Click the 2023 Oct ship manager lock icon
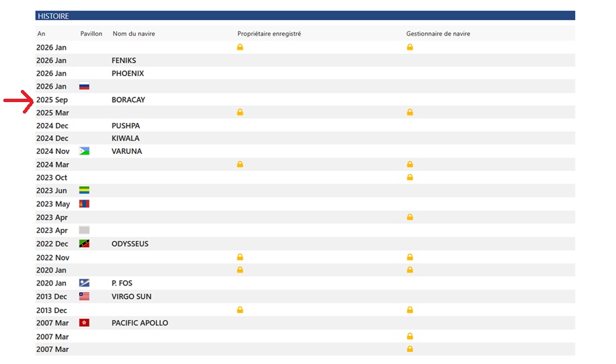 [x=410, y=178]
